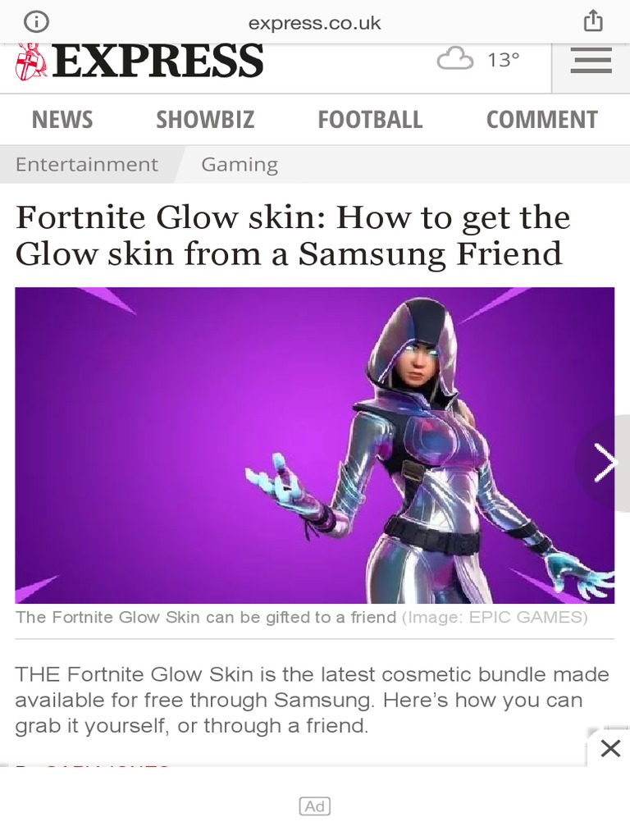Click the Ad label badge
This screenshot has height=840, width=630.
315,806
